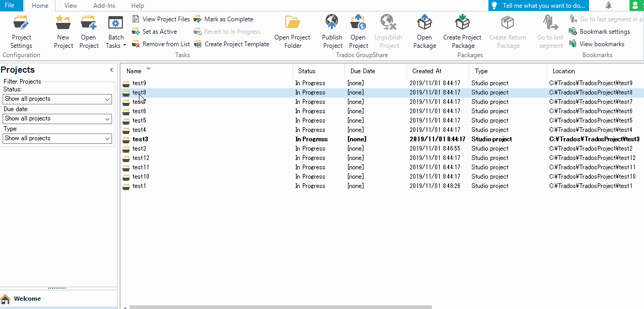
Task: Click the Name column sort arrow
Action: tap(149, 69)
